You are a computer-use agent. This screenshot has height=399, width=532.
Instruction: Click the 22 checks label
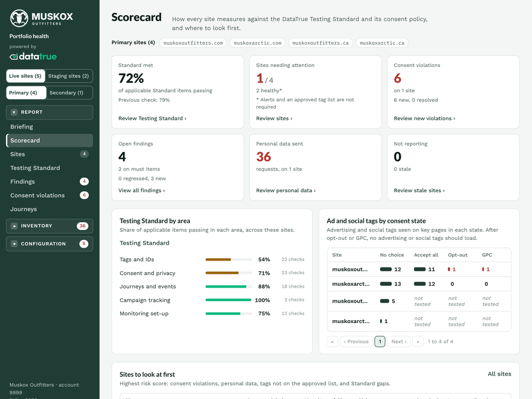click(293, 259)
